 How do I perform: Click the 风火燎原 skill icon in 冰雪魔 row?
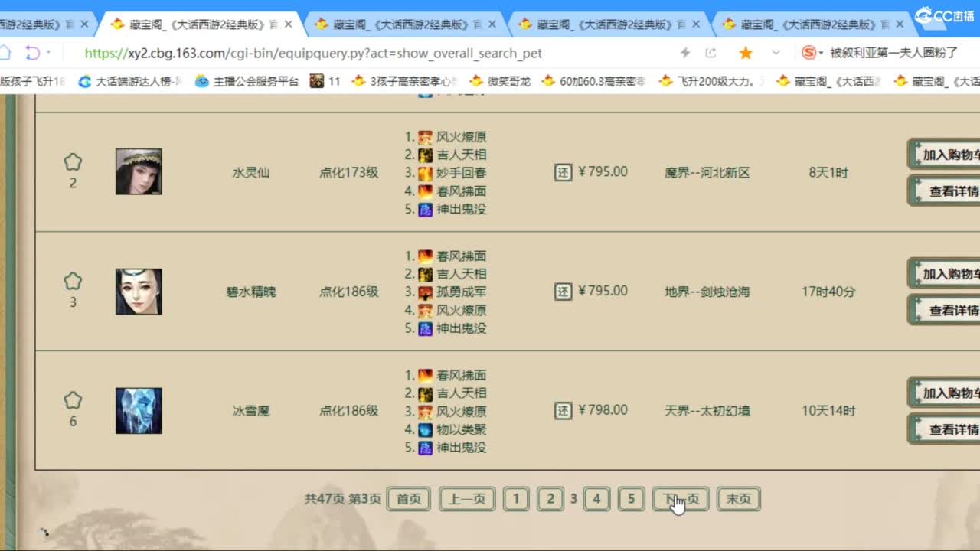(x=425, y=412)
